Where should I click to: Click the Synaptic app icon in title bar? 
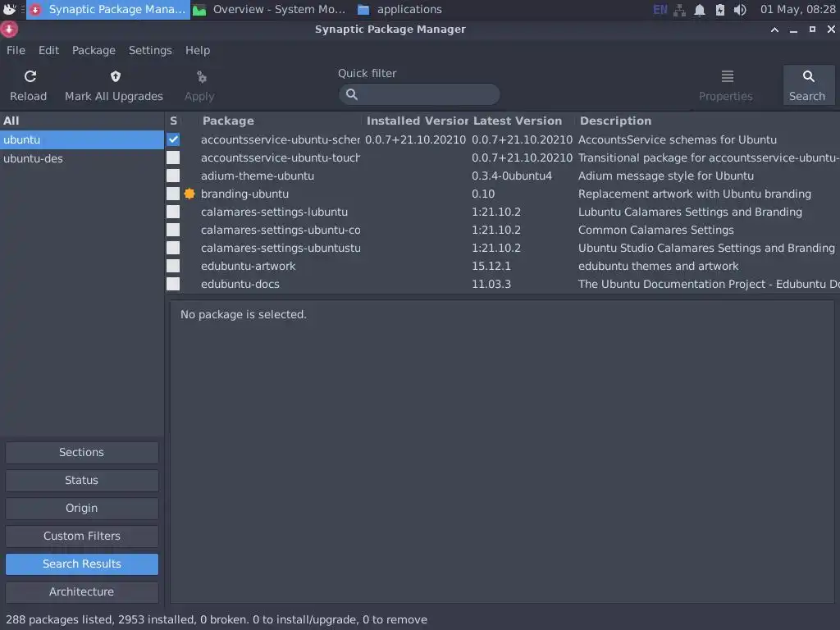pos(9,30)
